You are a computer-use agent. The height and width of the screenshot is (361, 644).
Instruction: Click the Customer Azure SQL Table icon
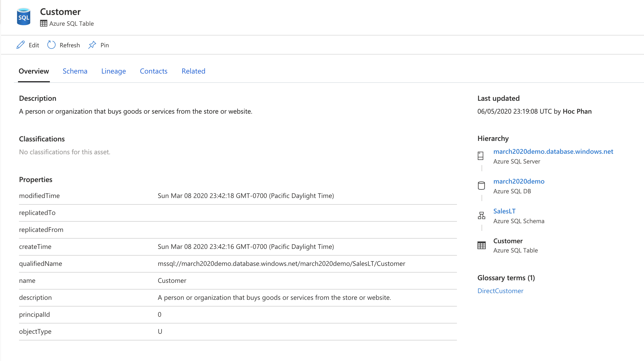(482, 245)
